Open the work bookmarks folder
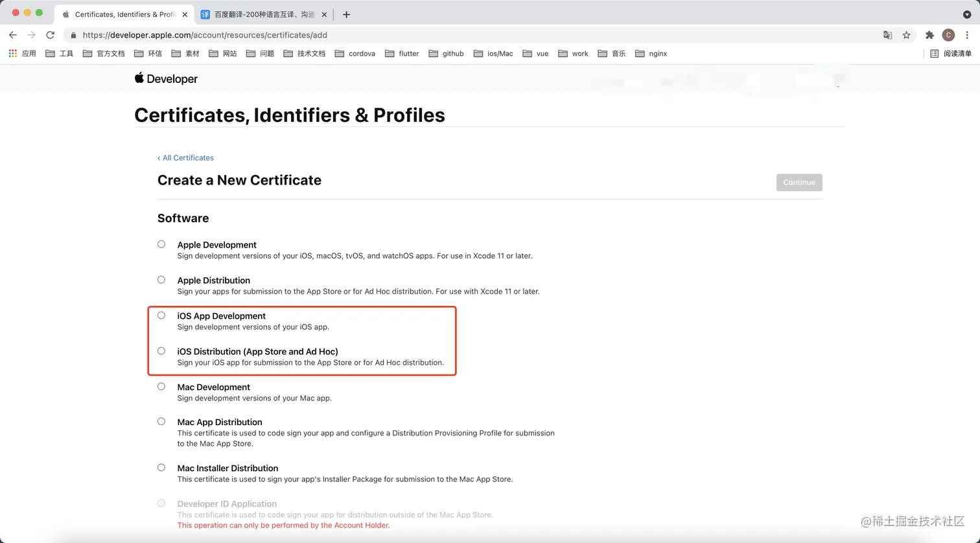 pyautogui.click(x=573, y=54)
